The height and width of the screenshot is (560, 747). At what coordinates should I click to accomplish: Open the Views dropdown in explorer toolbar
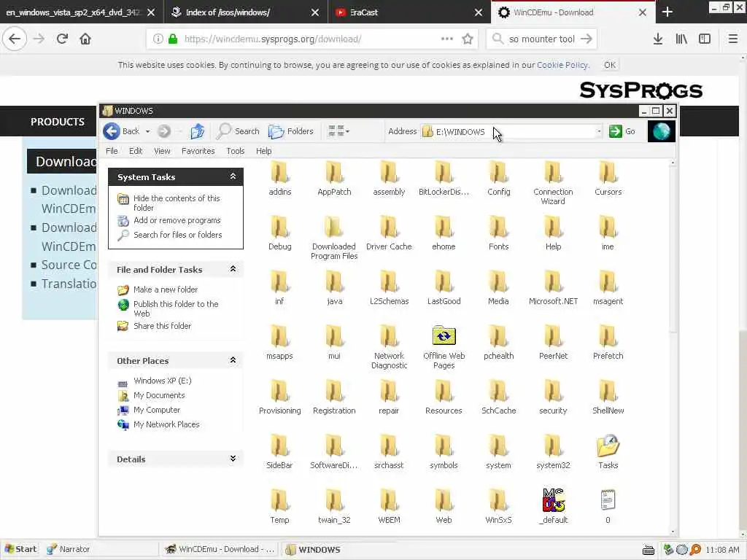[x=338, y=131]
